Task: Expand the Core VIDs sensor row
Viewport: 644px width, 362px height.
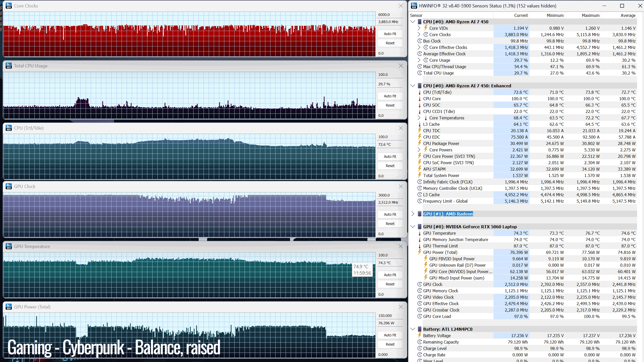Action: pyautogui.click(x=419, y=28)
